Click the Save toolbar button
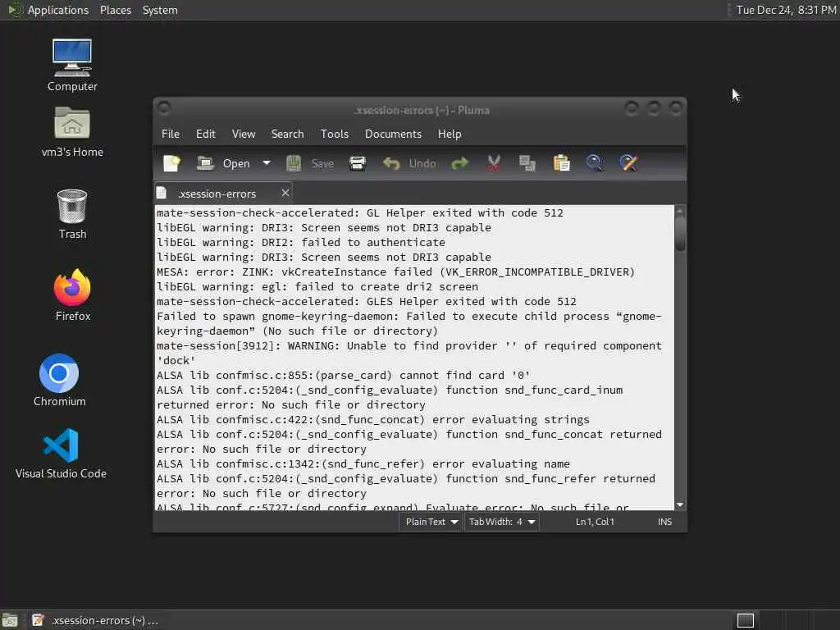The image size is (840, 630). click(x=310, y=163)
